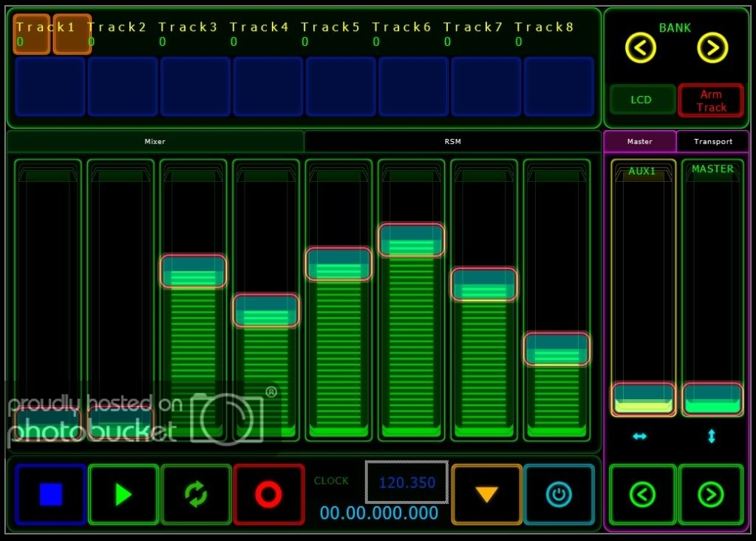756x541 pixels.
Task: Click the AUX1 fader handle
Action: [x=643, y=399]
